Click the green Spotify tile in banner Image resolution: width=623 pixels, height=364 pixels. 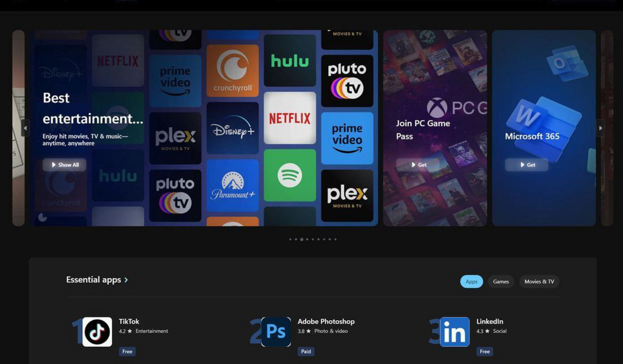pyautogui.click(x=290, y=175)
